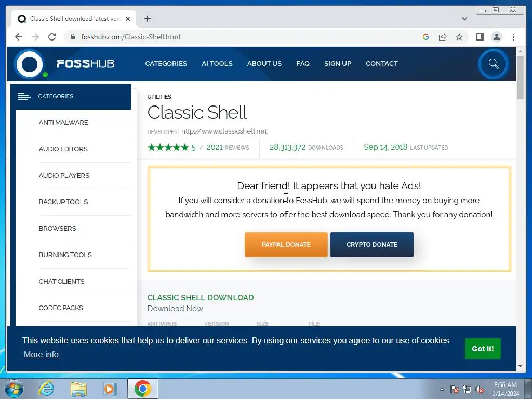
Task: Click the browser forward arrow
Action: tap(35, 37)
